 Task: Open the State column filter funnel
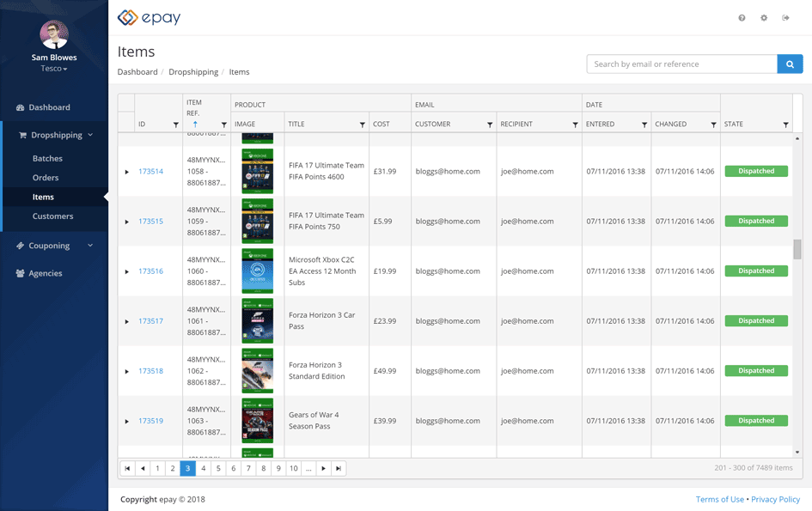click(785, 124)
